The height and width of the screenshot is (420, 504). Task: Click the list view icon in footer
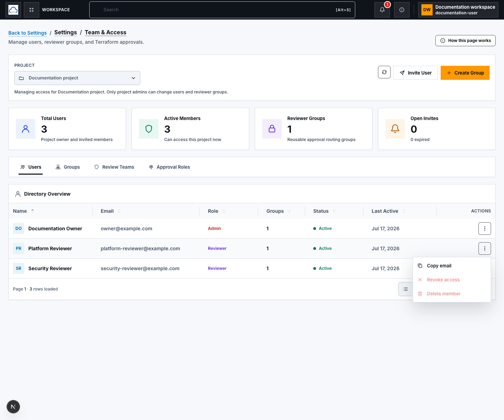(x=405, y=289)
